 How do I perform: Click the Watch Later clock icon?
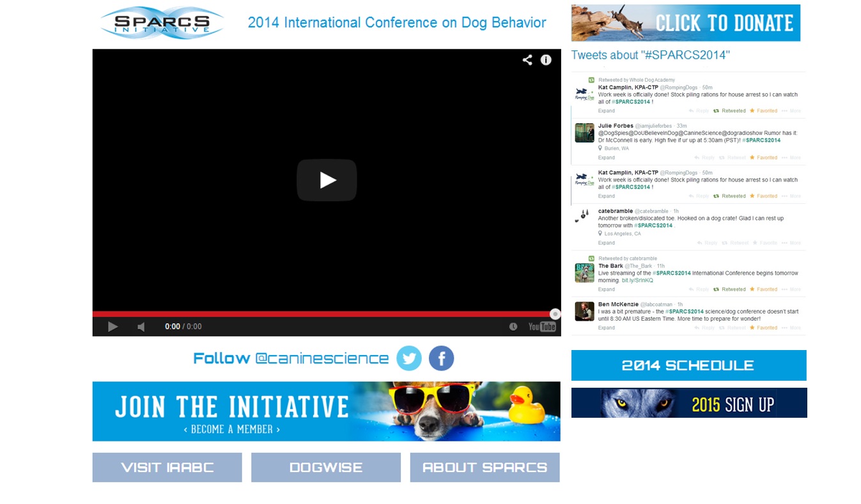[513, 326]
